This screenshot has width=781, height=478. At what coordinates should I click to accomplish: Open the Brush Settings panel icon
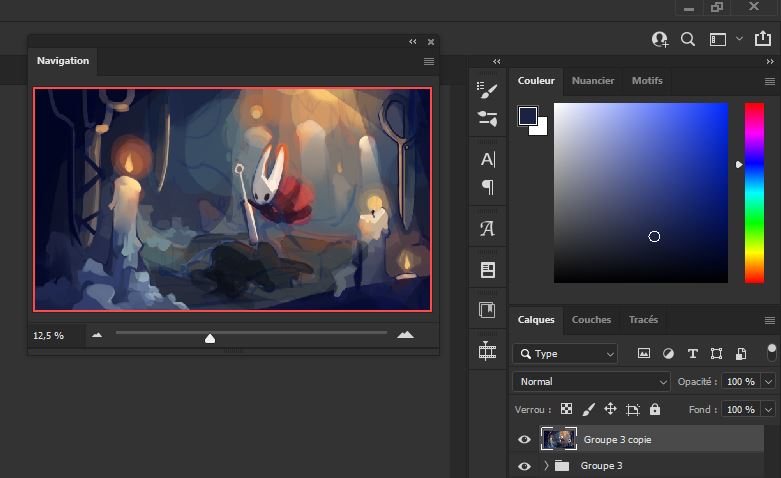[487, 90]
